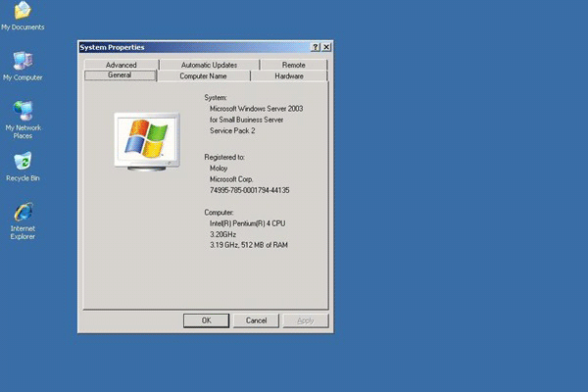Image resolution: width=588 pixels, height=392 pixels.
Task: Click the System Properties title bar
Action: pyautogui.click(x=193, y=47)
